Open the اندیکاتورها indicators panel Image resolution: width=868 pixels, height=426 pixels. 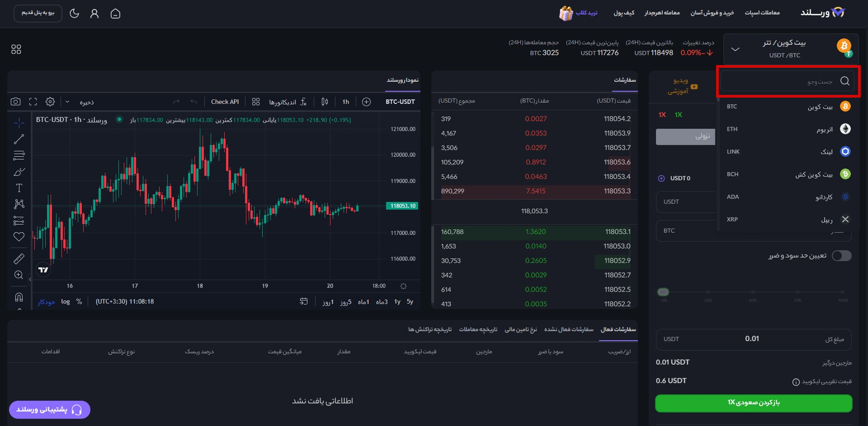click(286, 102)
